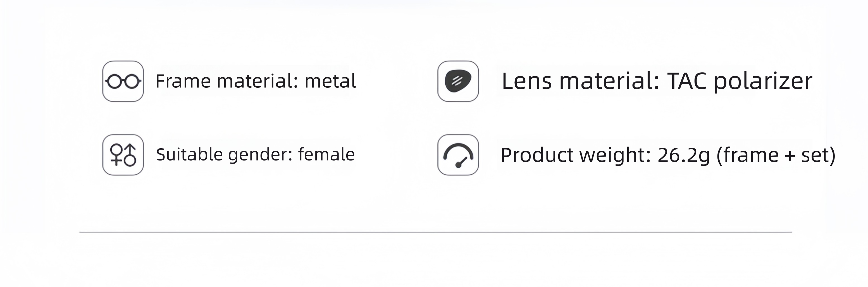
Task: Select the male arrow symbol in gender icon
Action: coord(130,155)
